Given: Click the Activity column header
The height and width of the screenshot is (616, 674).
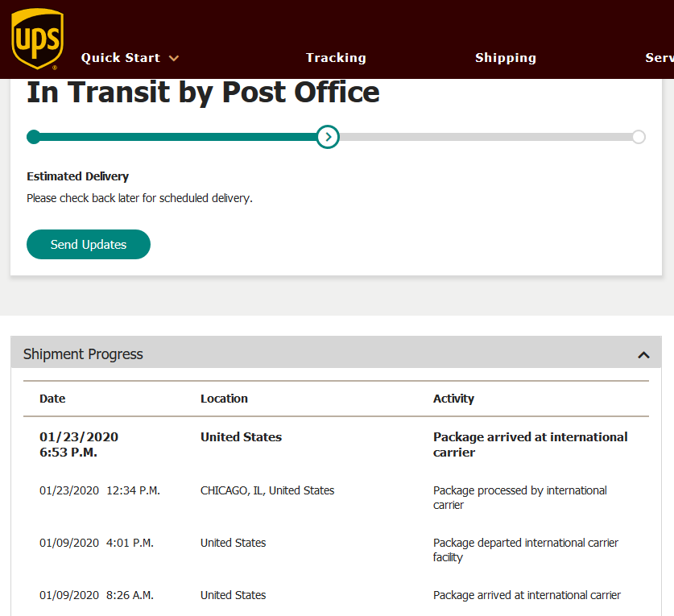Looking at the screenshot, I should (x=453, y=399).
